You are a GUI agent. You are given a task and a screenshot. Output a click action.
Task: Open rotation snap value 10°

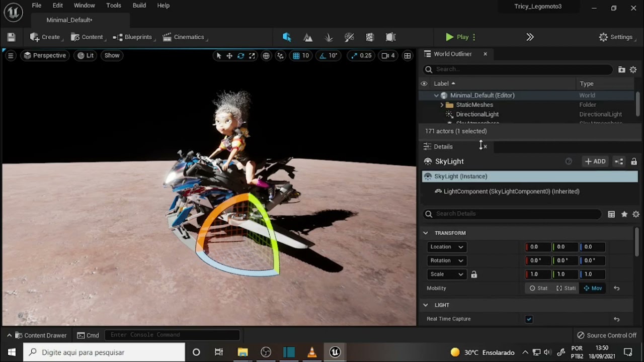click(333, 56)
